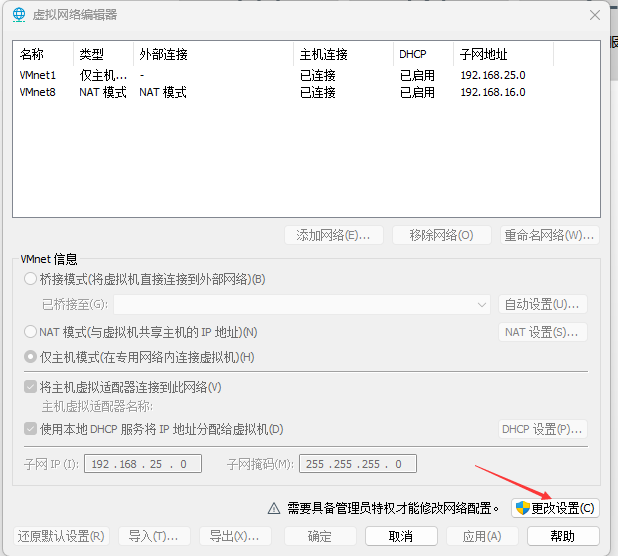Viewport: 618px width, 556px height.
Task: Click the 名称 column header
Action: (32, 54)
